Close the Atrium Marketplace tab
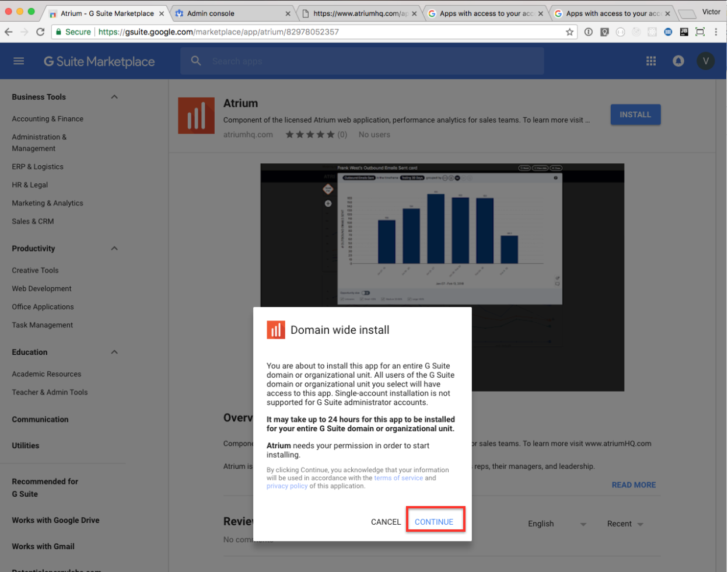 (x=162, y=13)
